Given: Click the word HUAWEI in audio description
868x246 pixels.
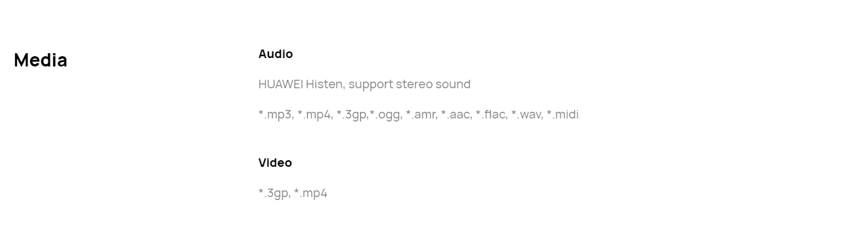Looking at the screenshot, I should click(x=280, y=84).
